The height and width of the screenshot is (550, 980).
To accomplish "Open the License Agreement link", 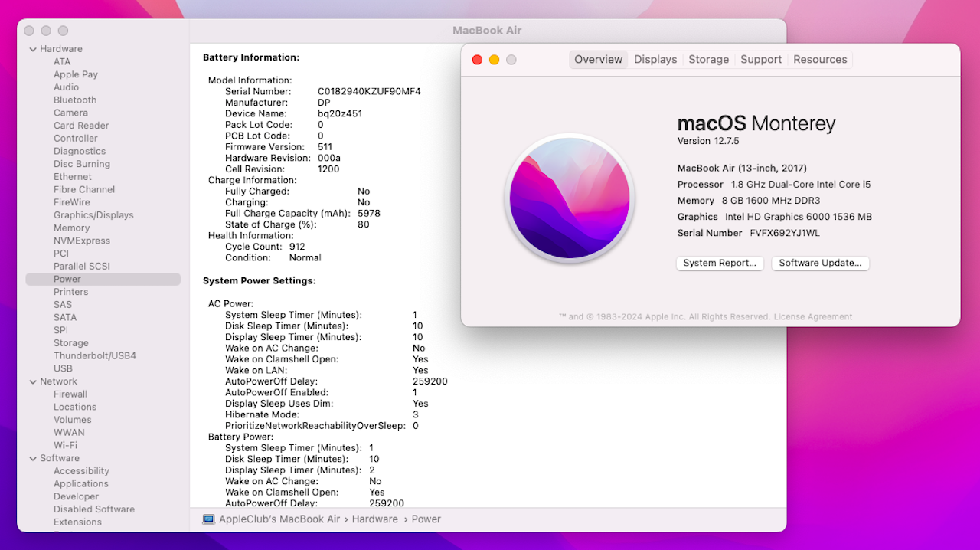I will pos(812,316).
